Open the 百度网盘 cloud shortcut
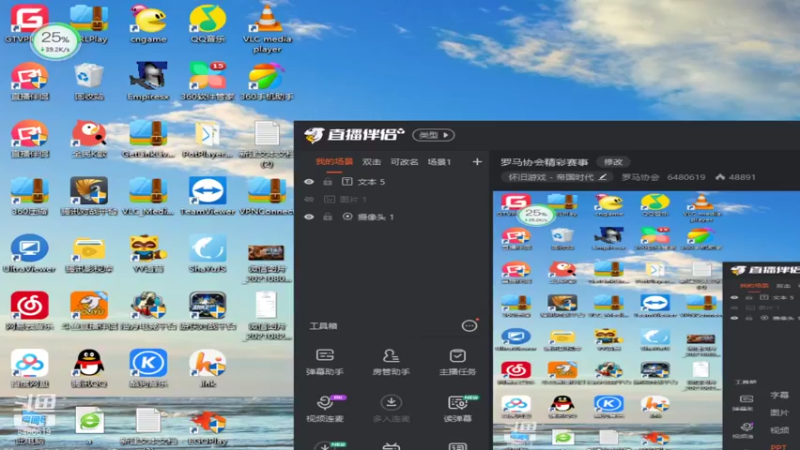The image size is (800, 450). [29, 368]
